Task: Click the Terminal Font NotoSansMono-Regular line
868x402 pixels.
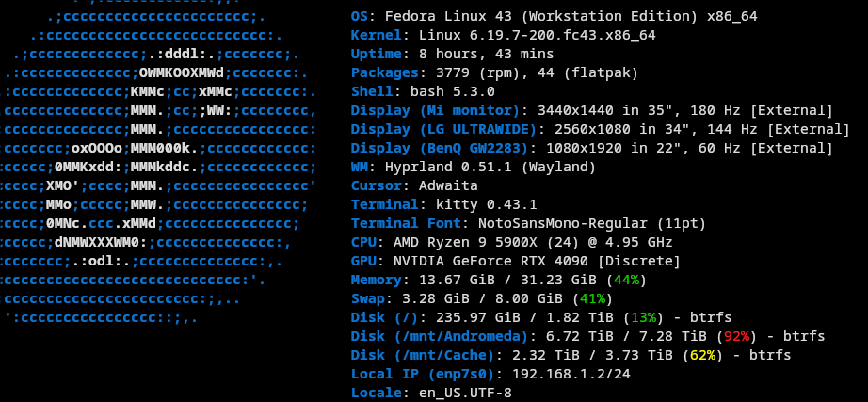Action: pos(529,224)
